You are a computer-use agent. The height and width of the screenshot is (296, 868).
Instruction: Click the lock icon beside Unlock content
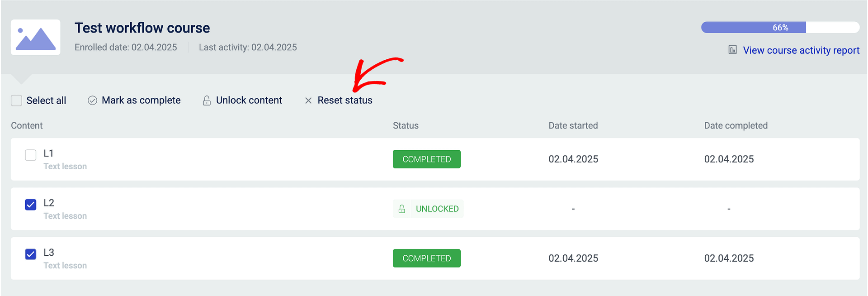pyautogui.click(x=207, y=100)
